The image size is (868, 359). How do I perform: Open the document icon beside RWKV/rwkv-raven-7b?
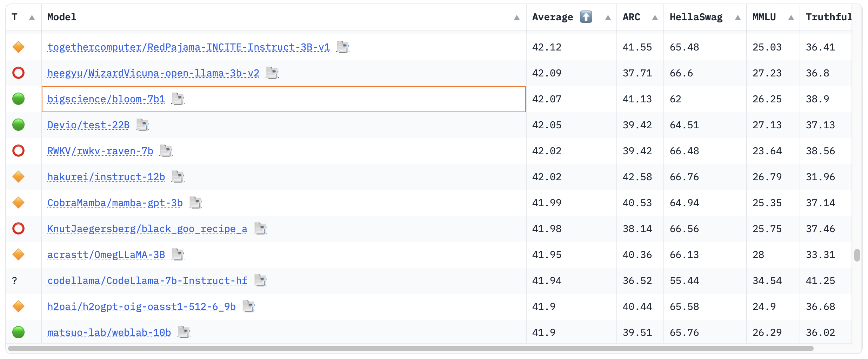tap(166, 151)
